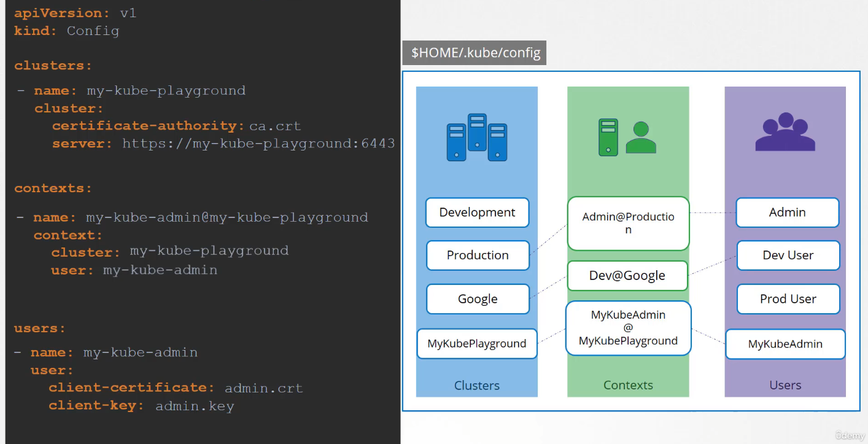Image resolution: width=868 pixels, height=444 pixels.
Task: Click the contexts: key in YAML
Action: coord(53,189)
